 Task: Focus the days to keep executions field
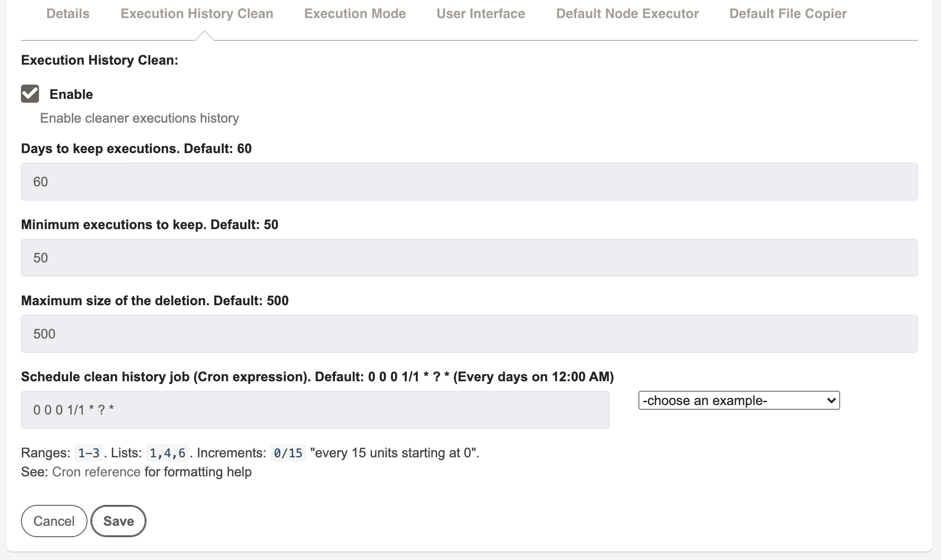tap(469, 182)
